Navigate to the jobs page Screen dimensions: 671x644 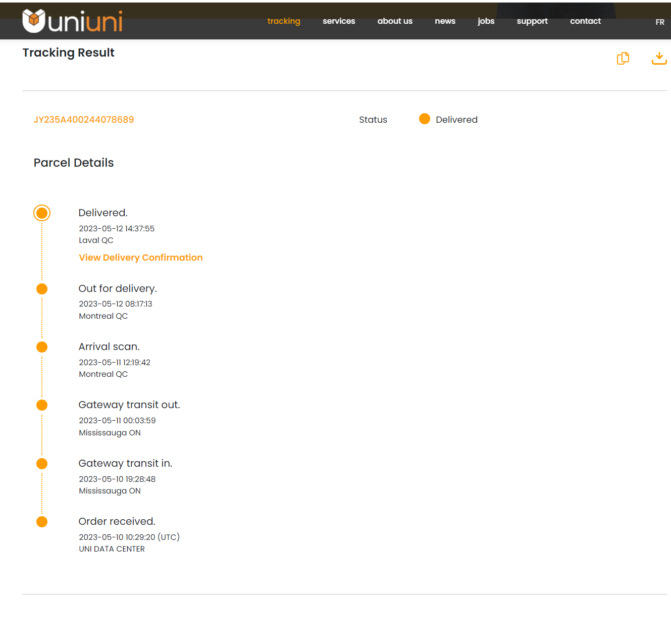486,21
